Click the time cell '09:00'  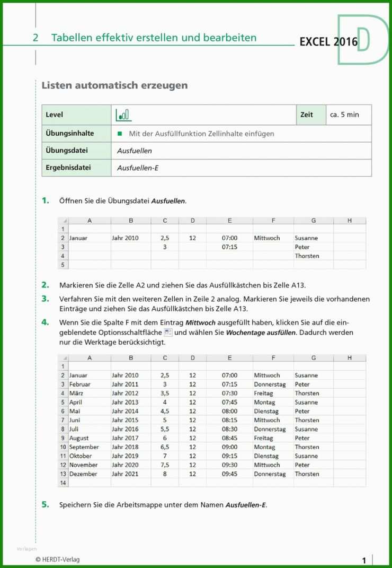[229, 447]
